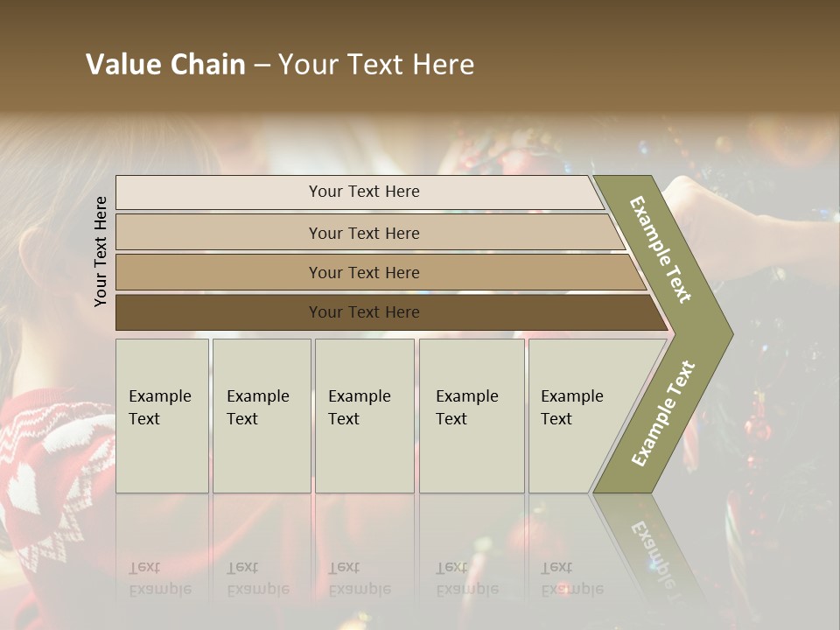Select the fourth "Example Text" box

(x=471, y=416)
